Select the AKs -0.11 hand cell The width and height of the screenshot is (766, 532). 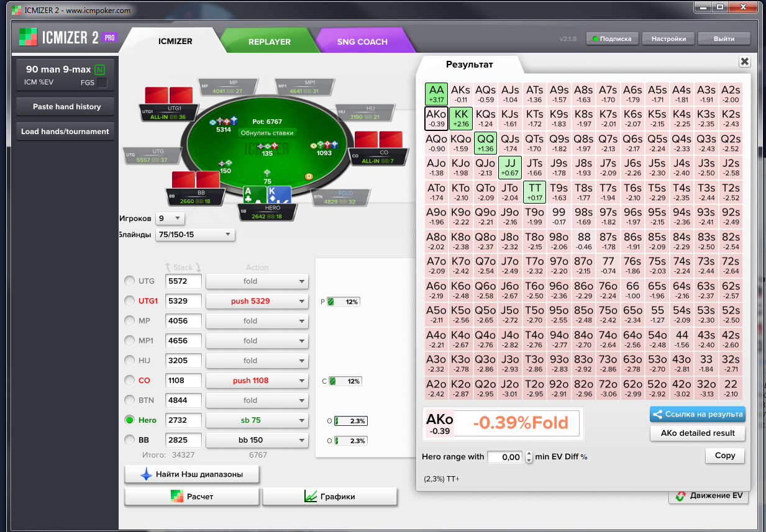point(461,94)
